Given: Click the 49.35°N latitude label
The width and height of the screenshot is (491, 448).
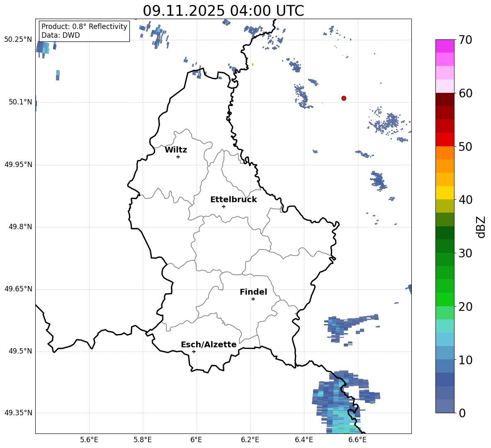Looking at the screenshot, I should coord(18,413).
